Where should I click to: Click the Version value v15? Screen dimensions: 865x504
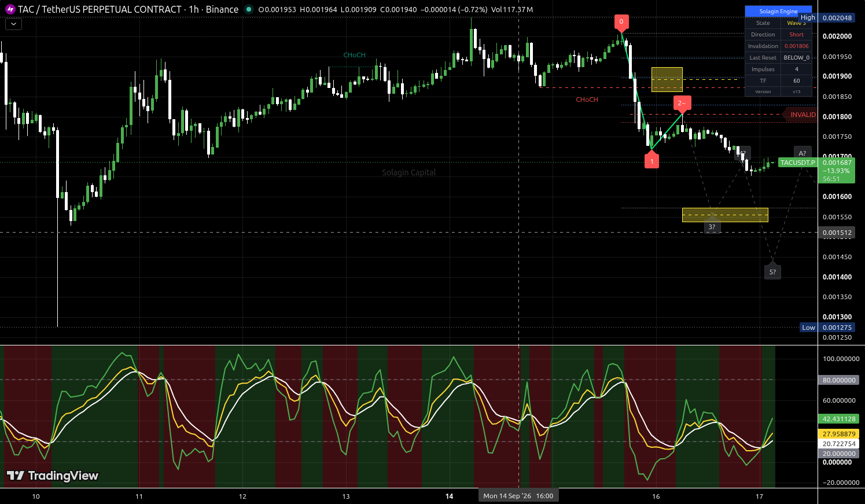[797, 92]
